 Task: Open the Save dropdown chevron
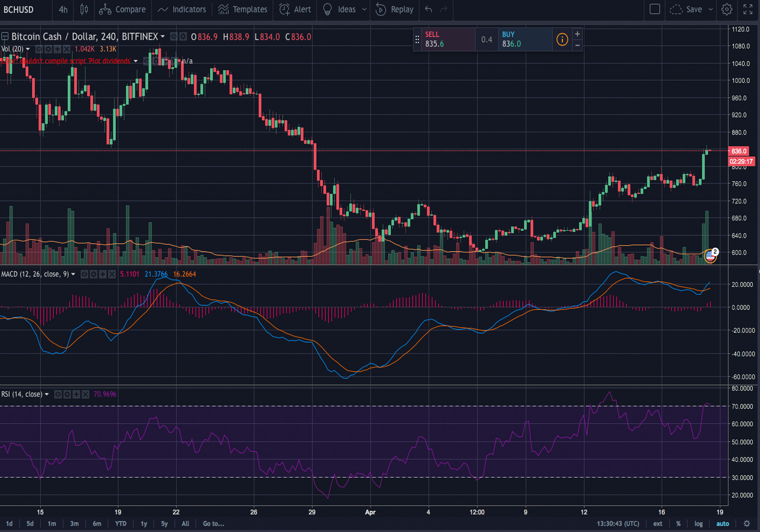(x=710, y=9)
